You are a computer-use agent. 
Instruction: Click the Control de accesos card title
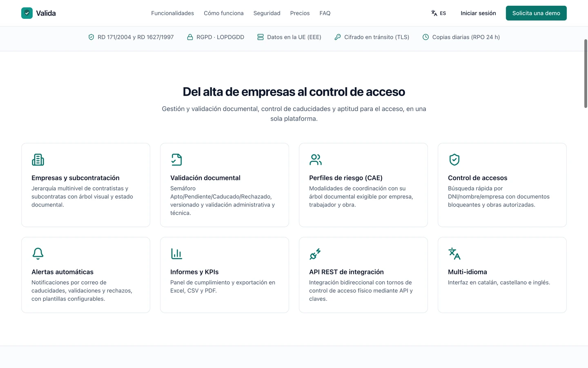click(478, 178)
